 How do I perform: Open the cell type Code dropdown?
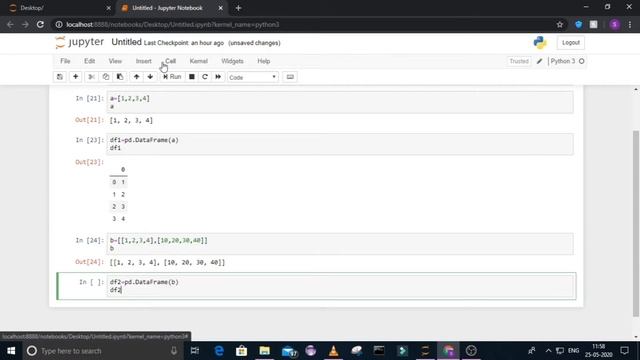tap(253, 77)
